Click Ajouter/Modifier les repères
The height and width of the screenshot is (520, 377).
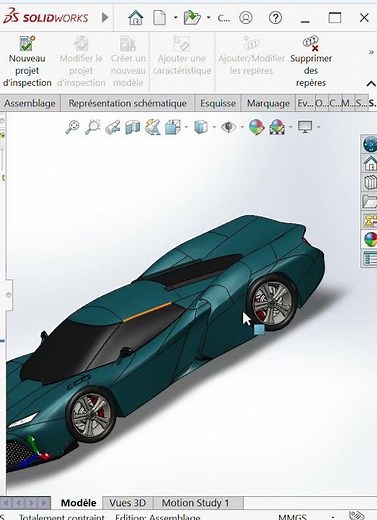(x=251, y=57)
